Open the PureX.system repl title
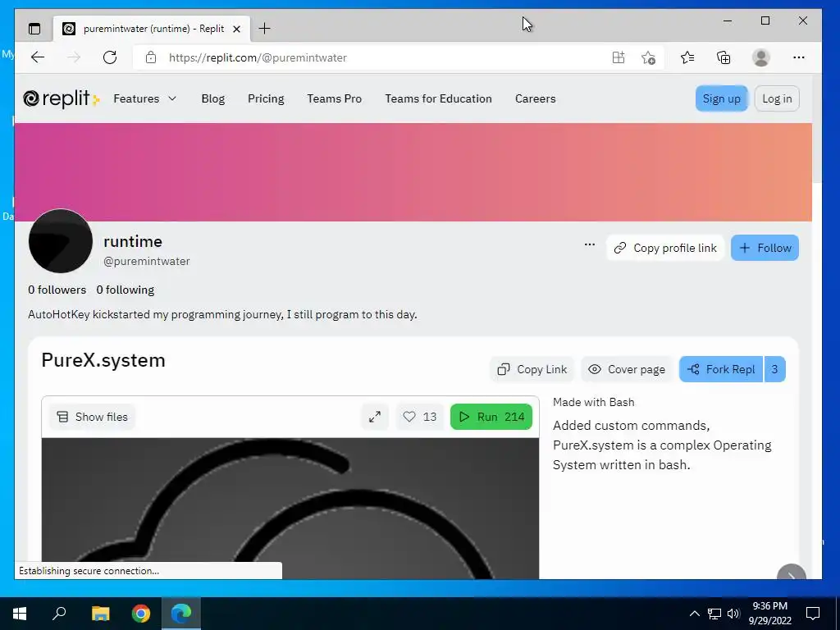Image resolution: width=840 pixels, height=630 pixels. [103, 360]
